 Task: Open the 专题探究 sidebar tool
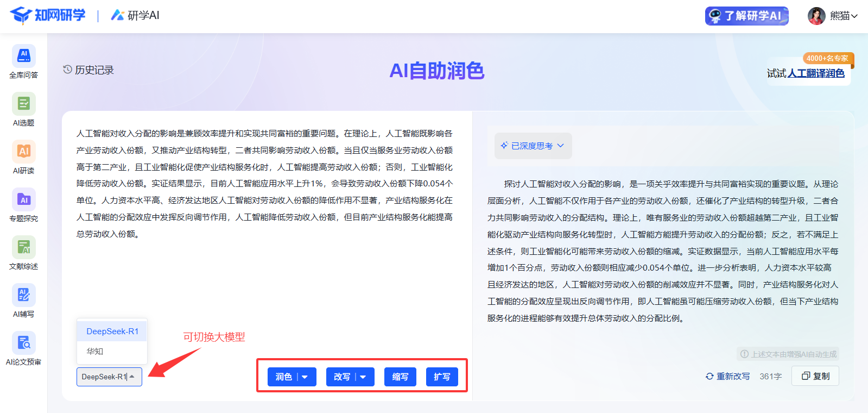[x=23, y=200]
